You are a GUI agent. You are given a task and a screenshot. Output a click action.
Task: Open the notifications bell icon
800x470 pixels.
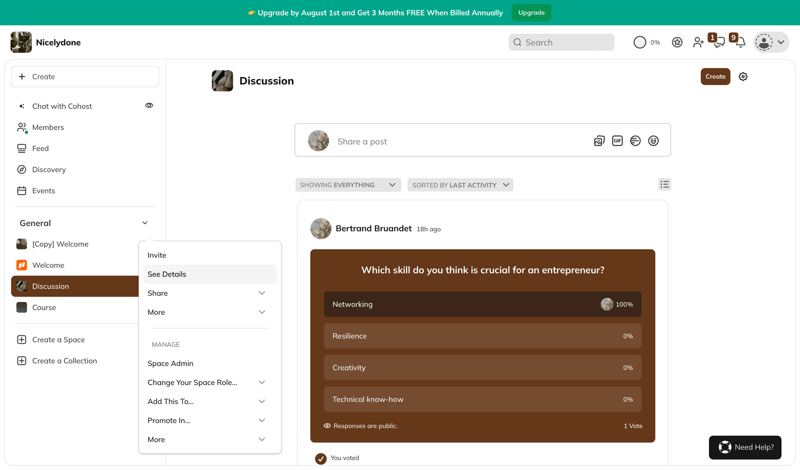coord(739,43)
